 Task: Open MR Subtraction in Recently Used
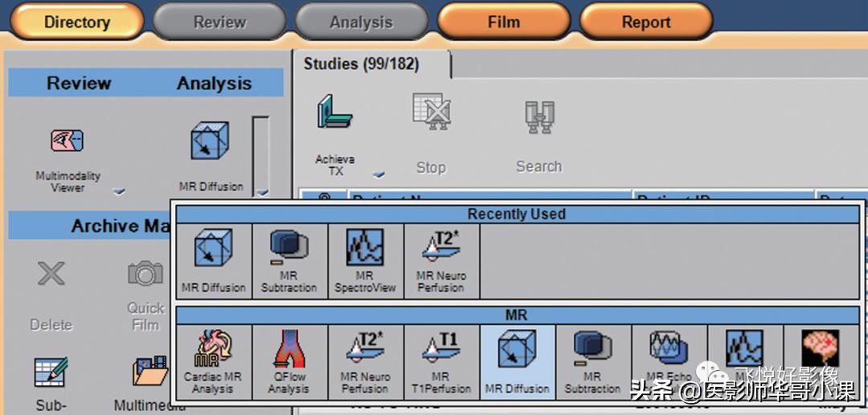pos(289,261)
